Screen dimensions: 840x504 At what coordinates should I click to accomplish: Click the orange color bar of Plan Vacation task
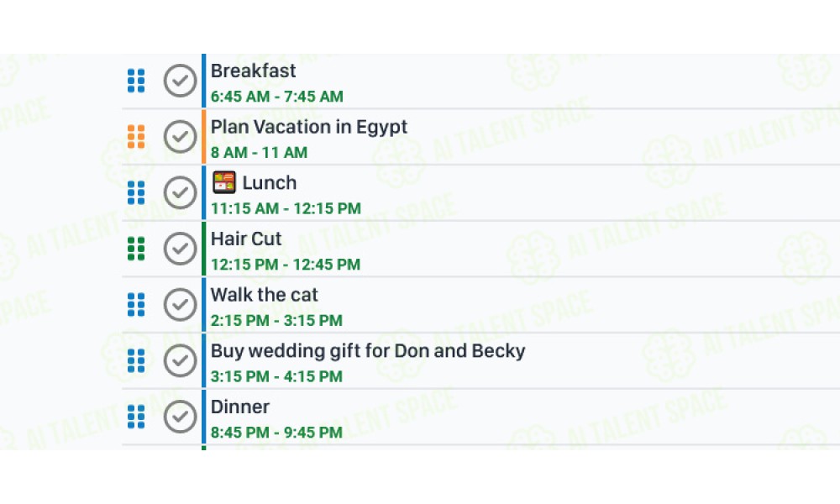(203, 137)
